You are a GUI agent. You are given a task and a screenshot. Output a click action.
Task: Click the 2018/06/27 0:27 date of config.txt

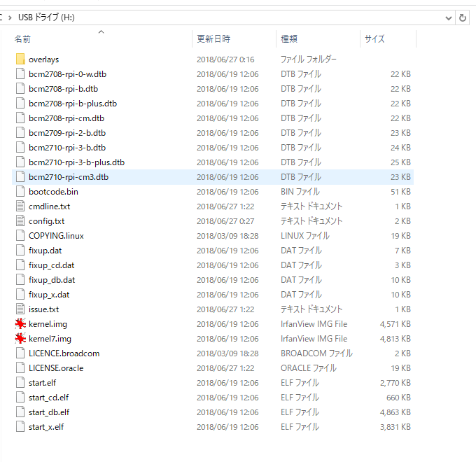(225, 221)
